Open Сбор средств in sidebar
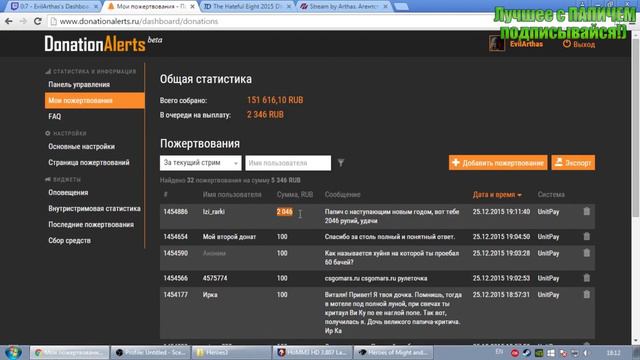 point(69,240)
